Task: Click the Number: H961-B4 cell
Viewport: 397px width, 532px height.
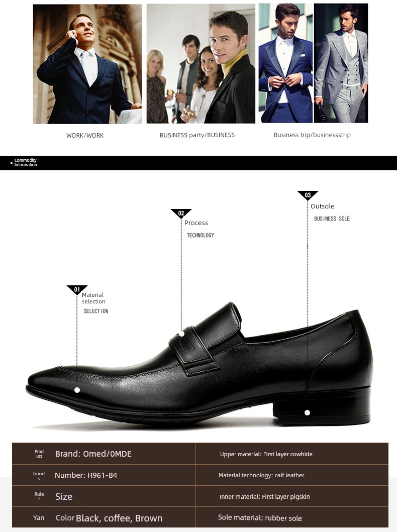Action: 86,475
